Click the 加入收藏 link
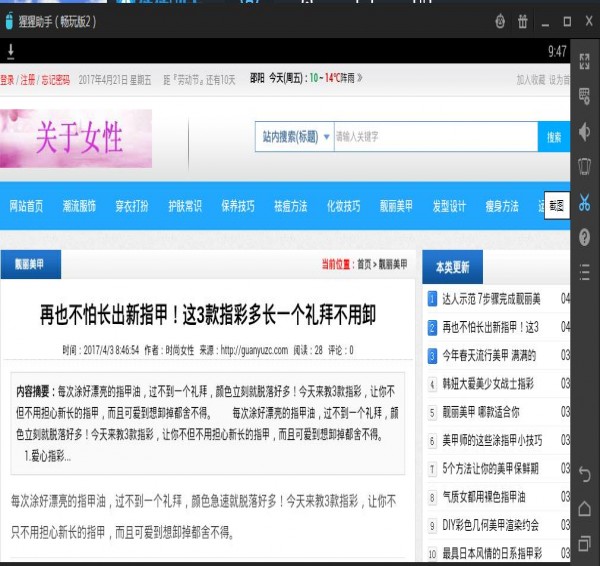600x566 pixels. pos(531,80)
